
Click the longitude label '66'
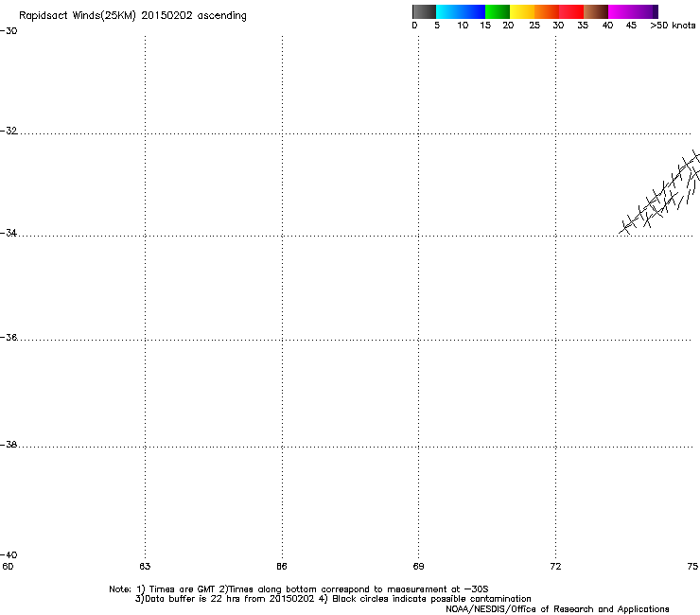point(282,567)
